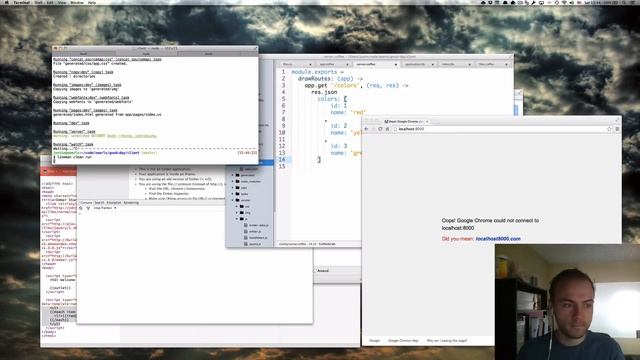Viewport: 640px width, 360px height.
Task: Click line number 14 in editor gutter
Action: (x=282, y=160)
